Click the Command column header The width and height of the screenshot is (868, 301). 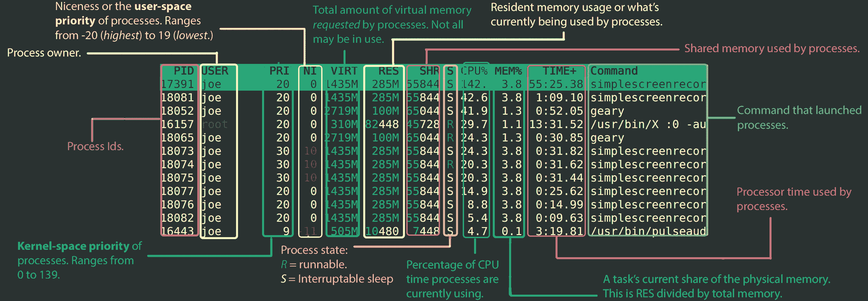point(614,71)
